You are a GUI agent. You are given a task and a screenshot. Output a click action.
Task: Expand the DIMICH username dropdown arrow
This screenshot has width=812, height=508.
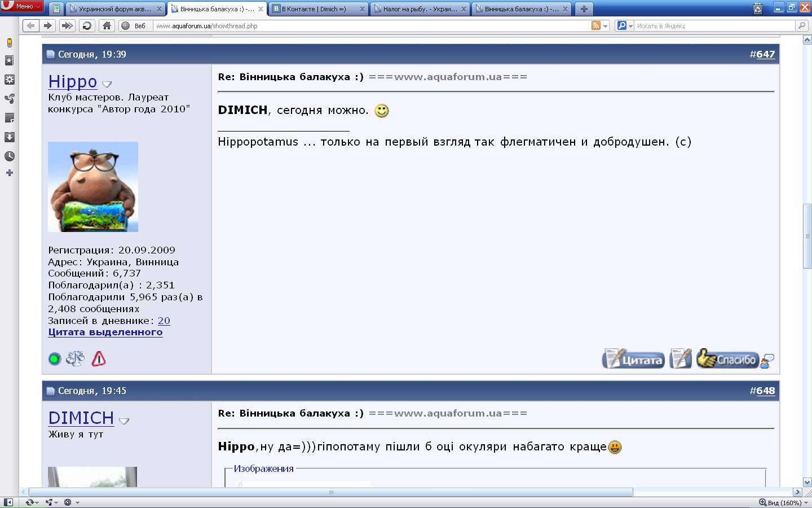[x=124, y=421]
